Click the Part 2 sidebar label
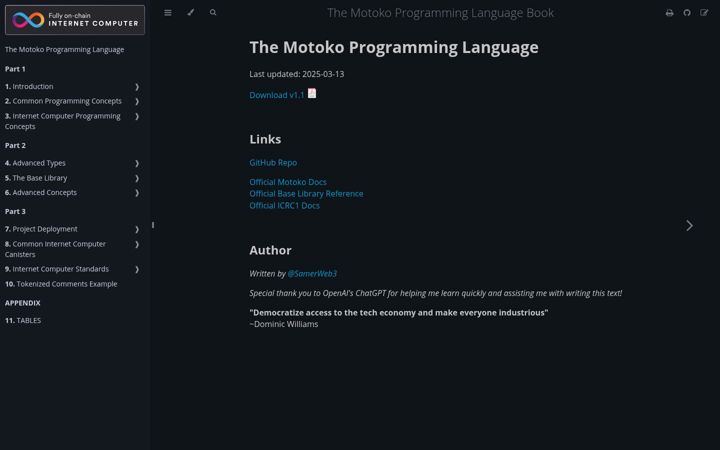This screenshot has width=720, height=450. pyautogui.click(x=15, y=146)
